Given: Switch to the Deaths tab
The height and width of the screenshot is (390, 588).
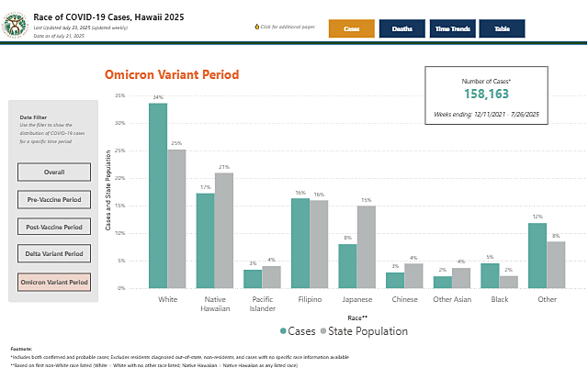Looking at the screenshot, I should click(401, 28).
